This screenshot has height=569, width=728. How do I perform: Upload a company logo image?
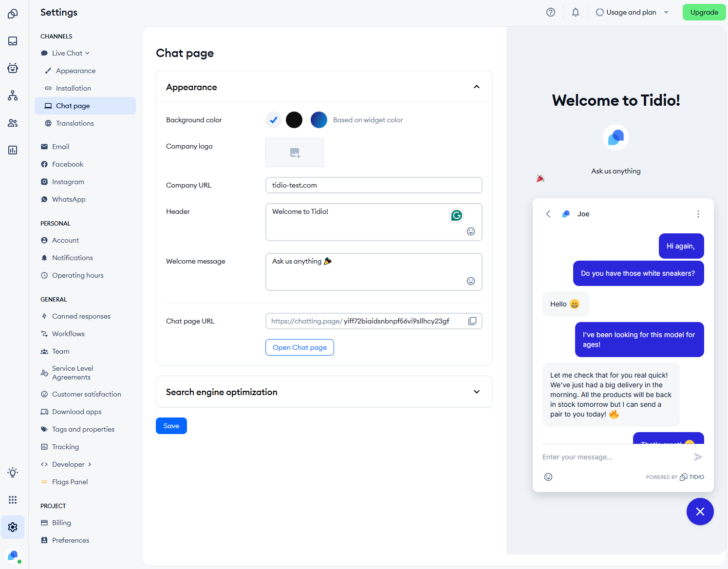coord(295,152)
